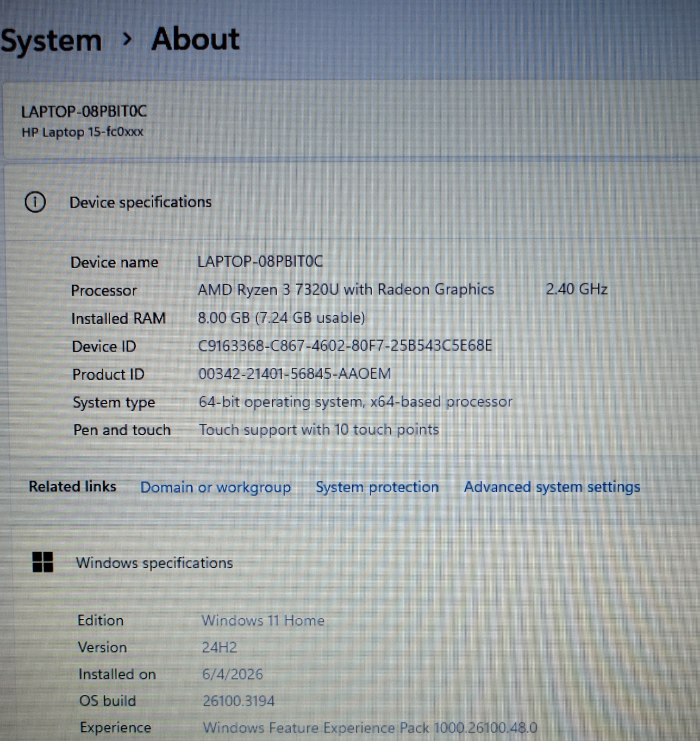The image size is (700, 741).
Task: Expand the Device specifications section header
Action: click(352, 202)
